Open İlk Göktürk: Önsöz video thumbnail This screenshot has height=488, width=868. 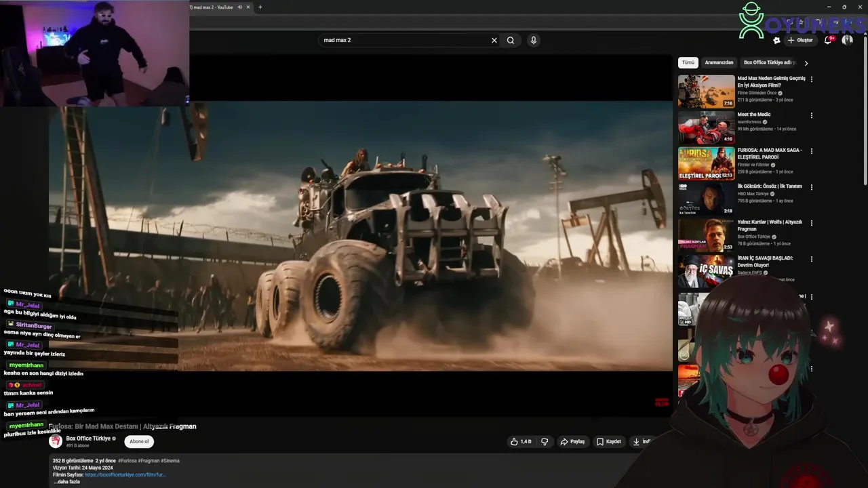tap(706, 199)
